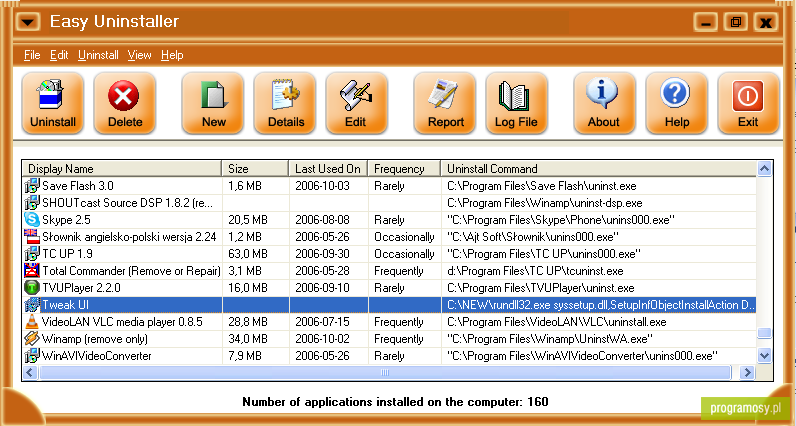Open the Uninstall menu
This screenshot has width=796, height=426.
pyautogui.click(x=98, y=55)
